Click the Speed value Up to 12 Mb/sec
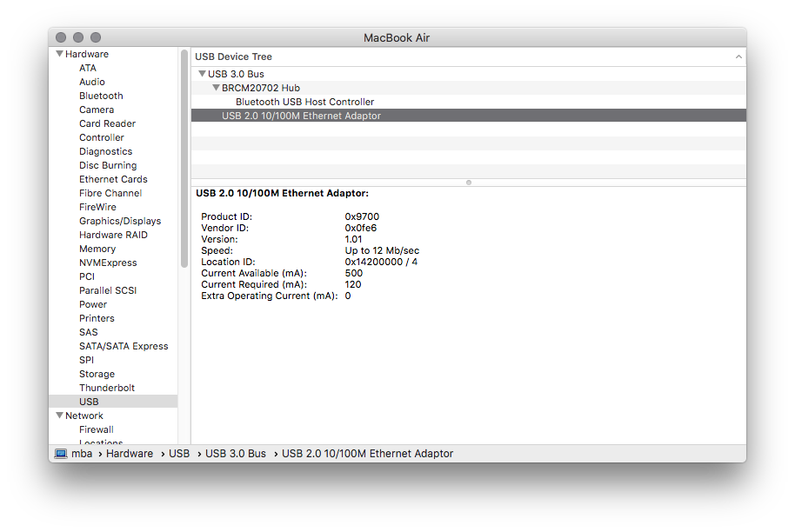The image size is (795, 532). click(382, 251)
